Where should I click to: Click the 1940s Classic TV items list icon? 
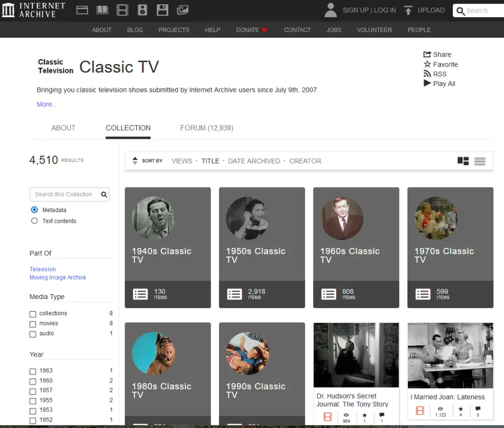coord(140,294)
